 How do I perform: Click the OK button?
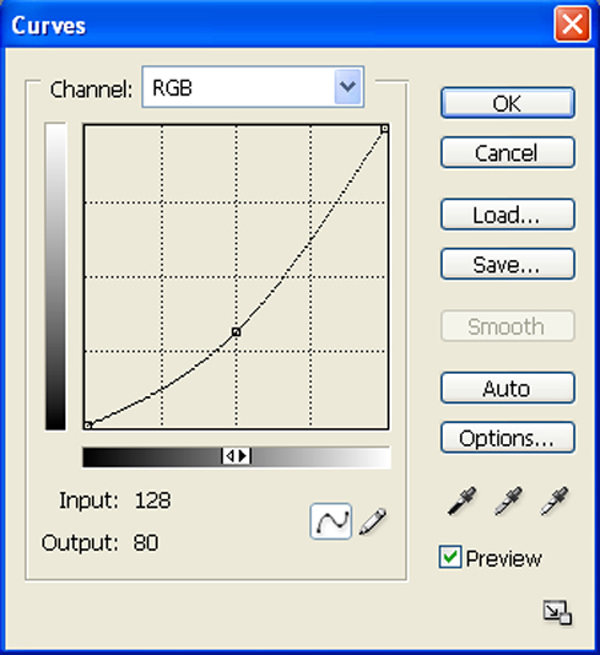click(x=508, y=103)
